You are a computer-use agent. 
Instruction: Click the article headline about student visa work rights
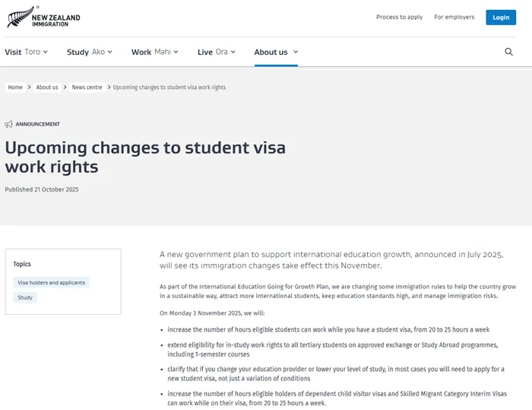point(144,156)
